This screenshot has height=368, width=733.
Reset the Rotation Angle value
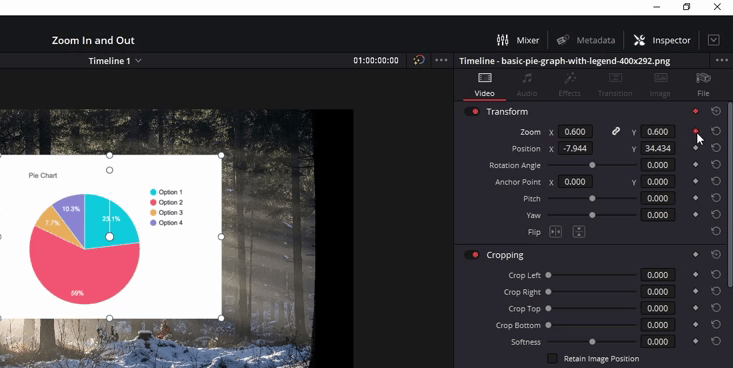[x=716, y=165]
